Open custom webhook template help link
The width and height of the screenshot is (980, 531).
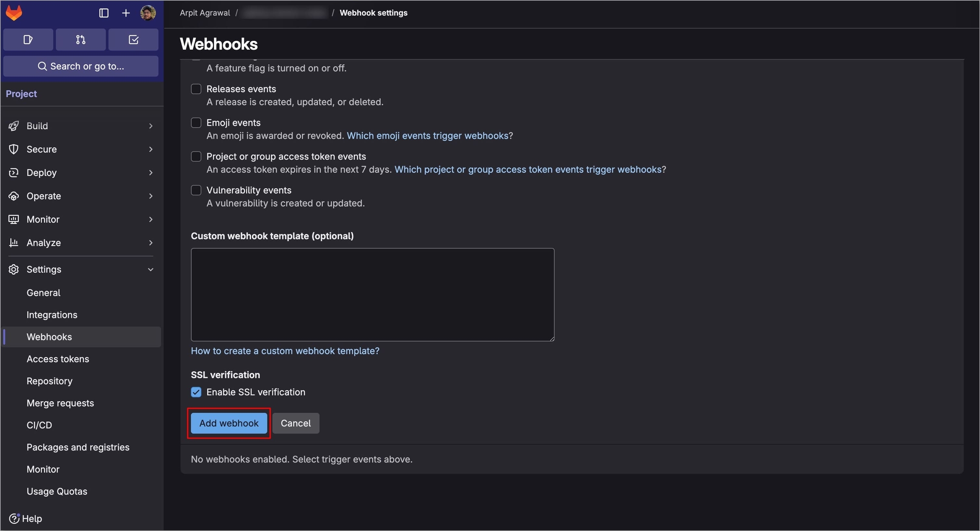[285, 351]
